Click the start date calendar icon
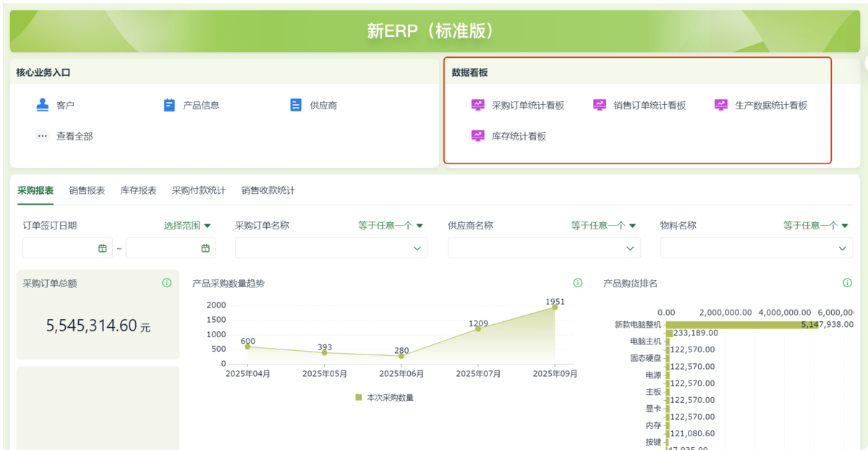 102,248
